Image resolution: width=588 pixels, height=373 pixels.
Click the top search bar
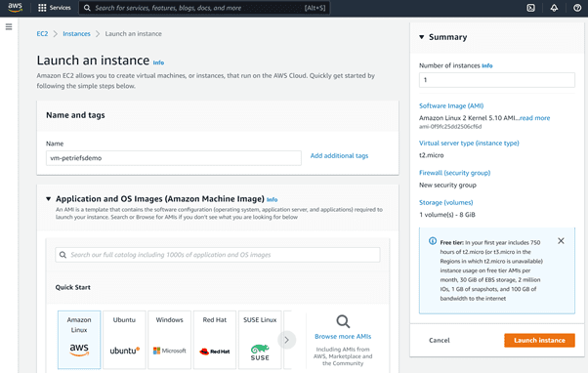204,8
